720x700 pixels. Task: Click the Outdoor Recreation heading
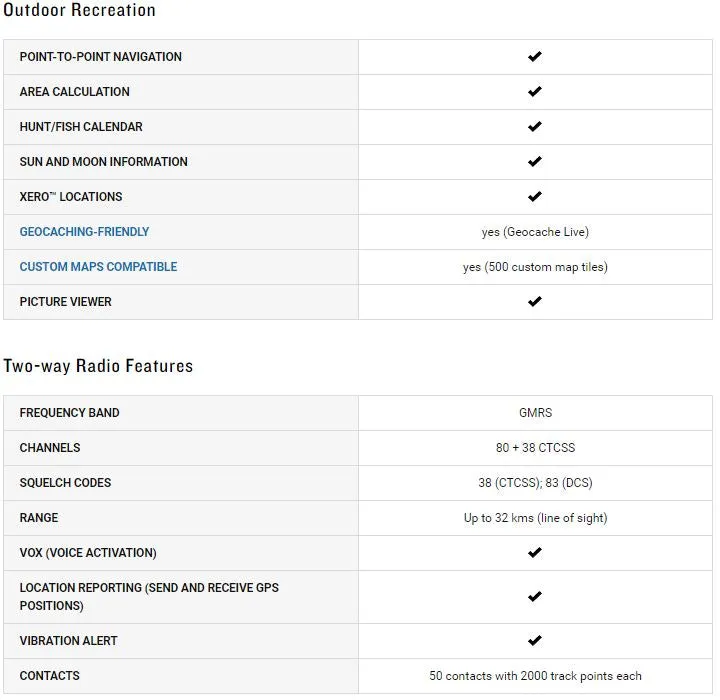point(79,10)
